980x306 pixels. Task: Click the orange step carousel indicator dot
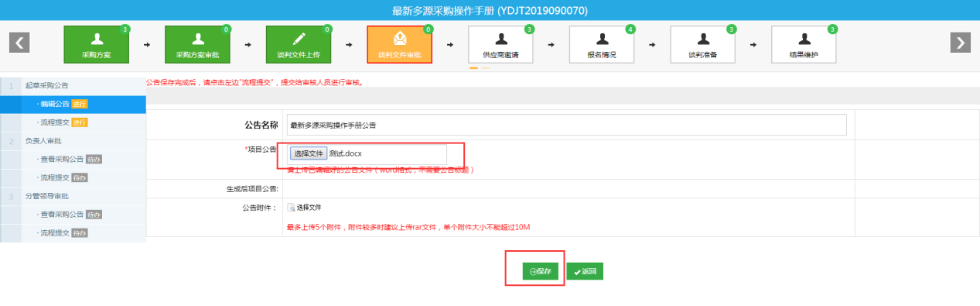click(473, 68)
